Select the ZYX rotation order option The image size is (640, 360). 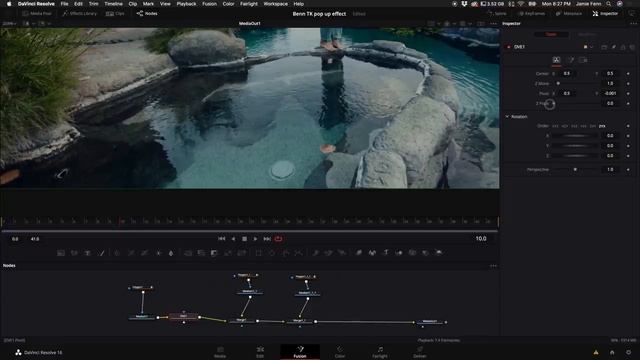602,126
